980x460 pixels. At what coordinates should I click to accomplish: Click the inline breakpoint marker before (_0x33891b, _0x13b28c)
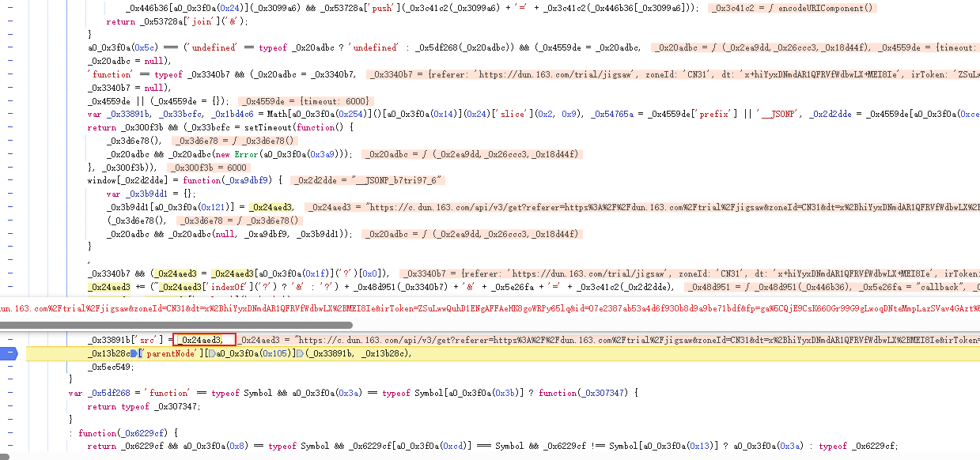pos(301,353)
